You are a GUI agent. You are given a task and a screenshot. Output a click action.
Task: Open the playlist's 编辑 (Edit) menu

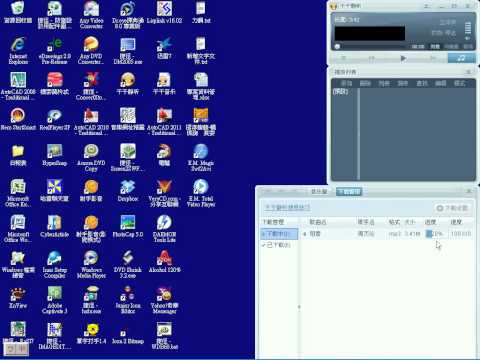[441, 83]
